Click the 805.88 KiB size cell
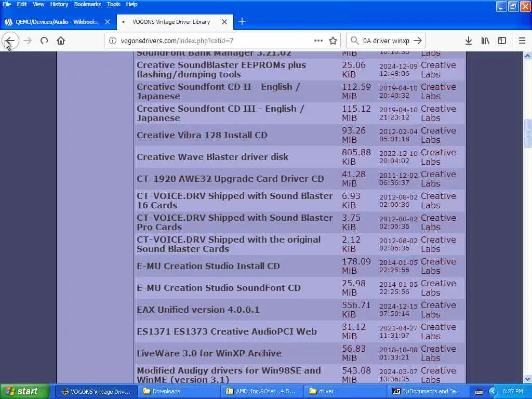The height and width of the screenshot is (399, 532). point(356,157)
